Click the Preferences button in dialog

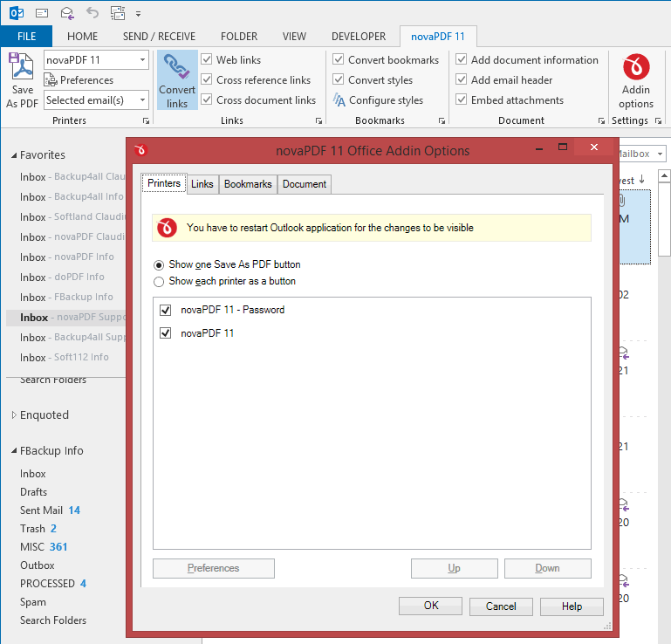(214, 568)
